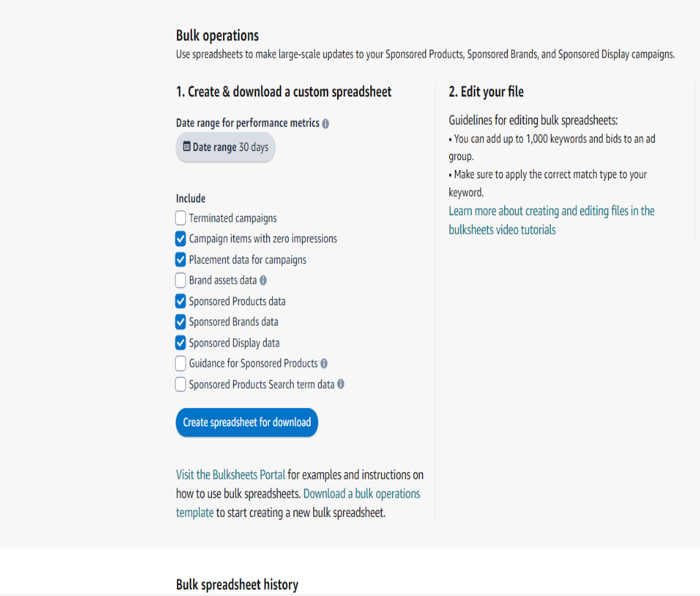The width and height of the screenshot is (700, 596).
Task: Open the Bulksheets Portal link
Action: tap(230, 474)
